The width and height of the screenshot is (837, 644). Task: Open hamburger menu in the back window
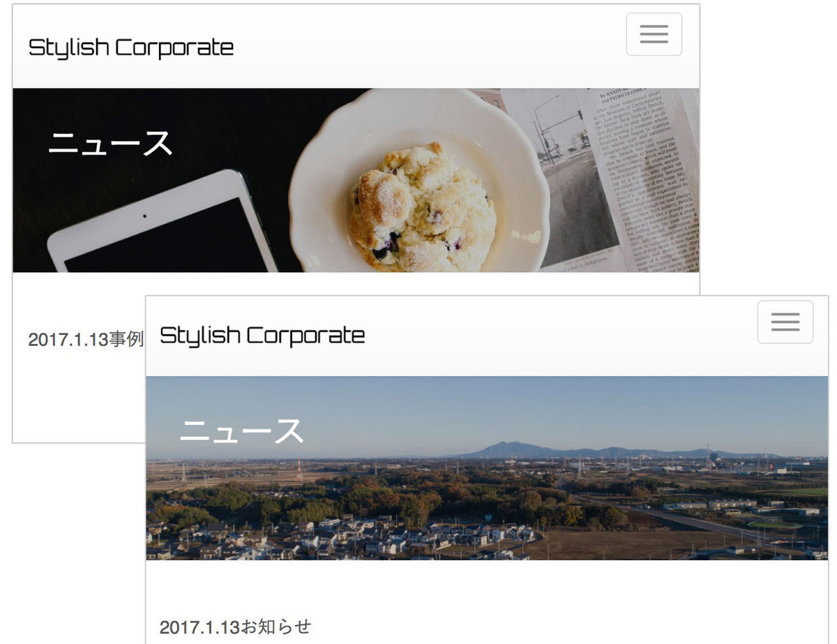pyautogui.click(x=654, y=34)
